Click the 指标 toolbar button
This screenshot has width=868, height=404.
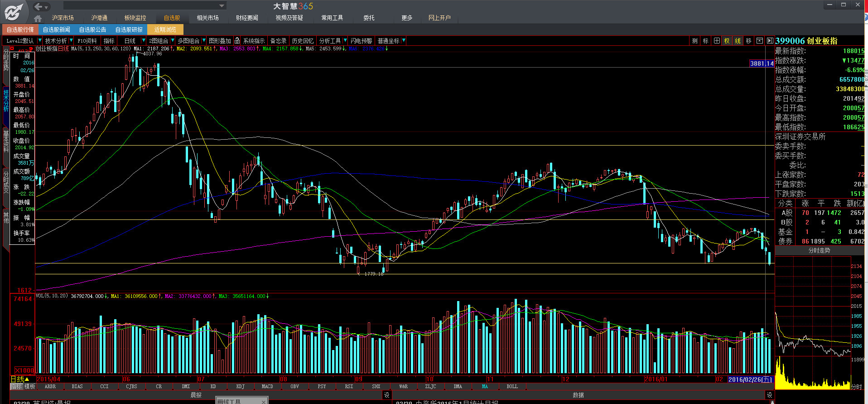pos(109,41)
